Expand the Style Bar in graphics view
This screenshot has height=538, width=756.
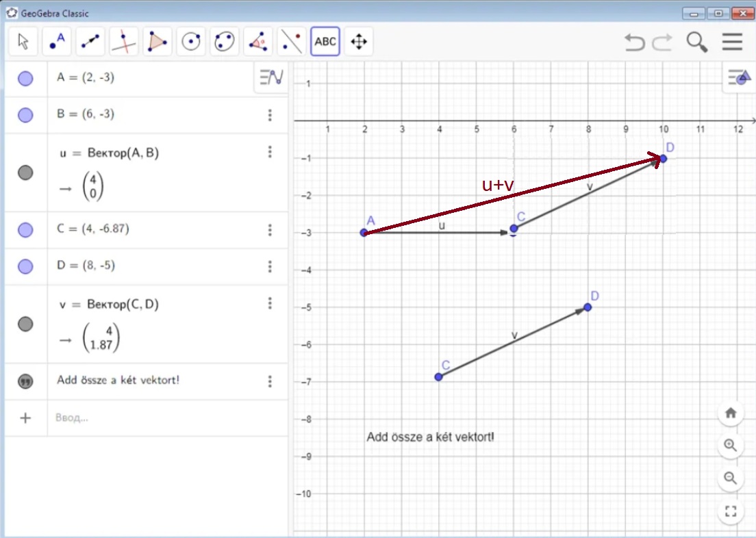739,78
